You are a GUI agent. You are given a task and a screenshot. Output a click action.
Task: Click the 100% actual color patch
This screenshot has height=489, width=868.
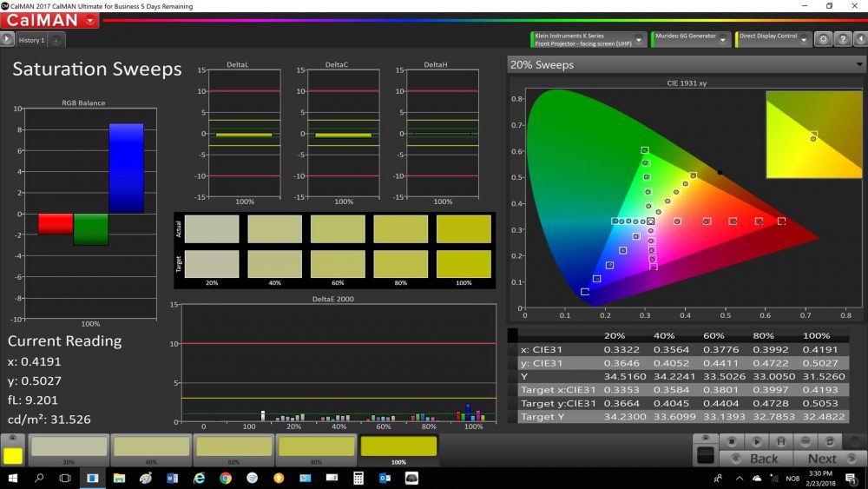coord(464,228)
